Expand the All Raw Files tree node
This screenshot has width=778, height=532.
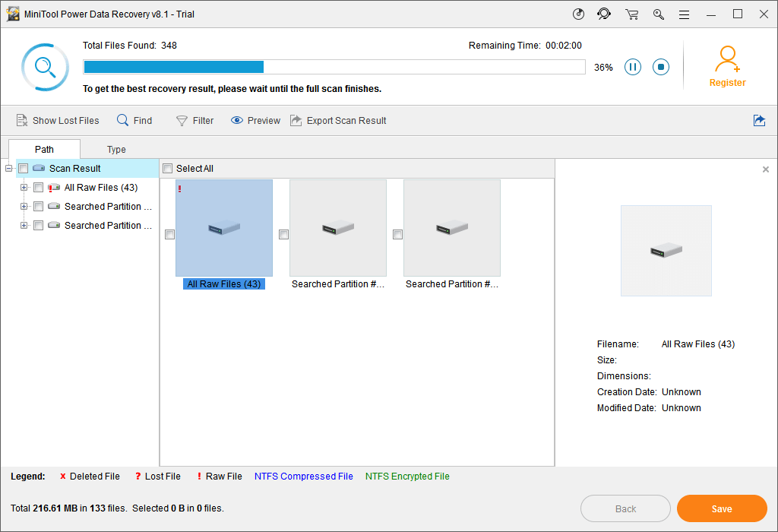[x=24, y=188]
